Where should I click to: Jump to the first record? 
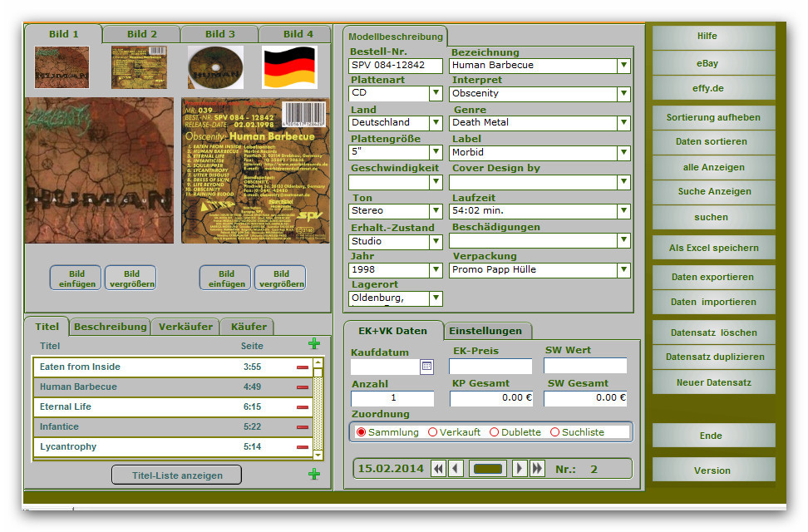[439, 469]
